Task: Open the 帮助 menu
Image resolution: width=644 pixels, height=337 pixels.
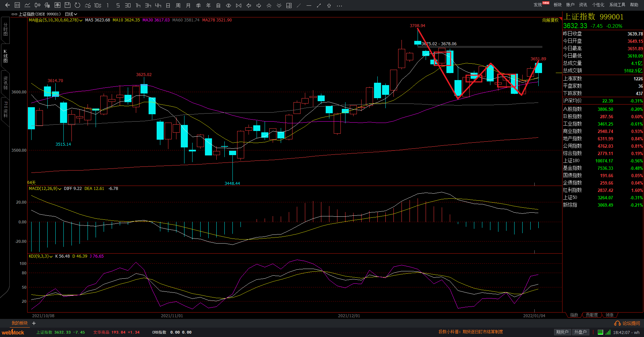Action: click(x=634, y=5)
